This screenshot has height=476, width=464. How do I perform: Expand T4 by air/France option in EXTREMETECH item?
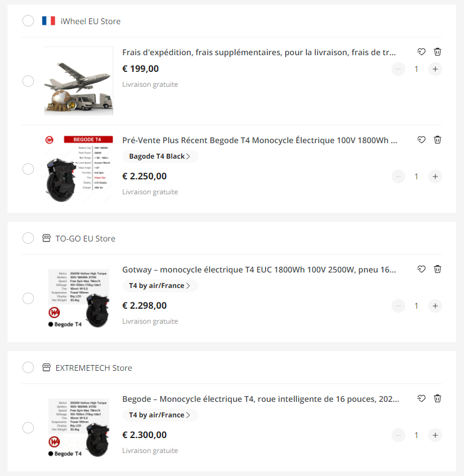[160, 415]
